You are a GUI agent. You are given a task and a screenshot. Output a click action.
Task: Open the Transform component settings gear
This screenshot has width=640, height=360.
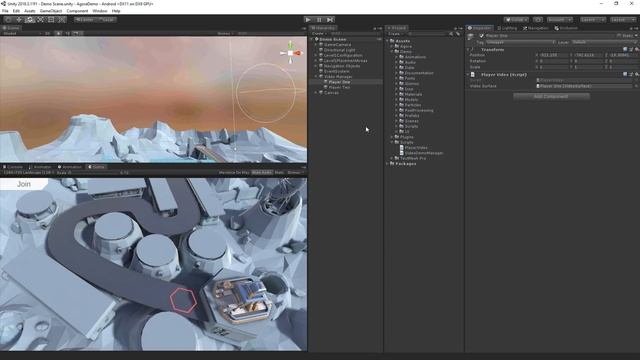click(636, 49)
